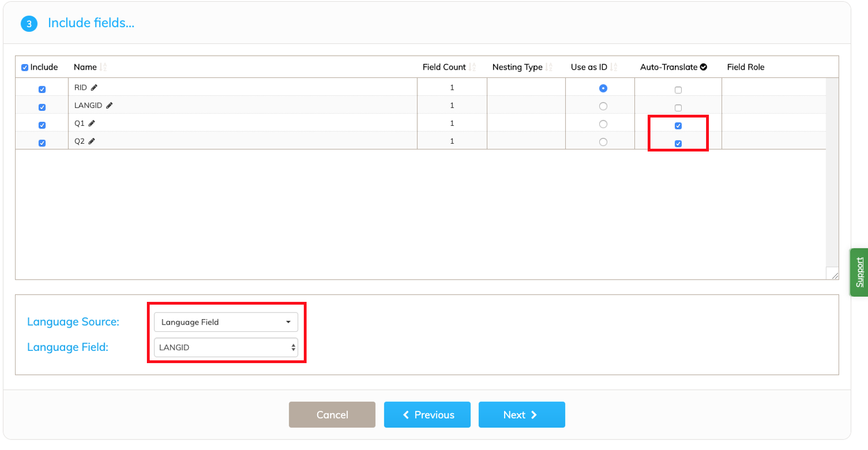The image size is (868, 450).
Task: Click the Q2 field name
Action: click(80, 141)
